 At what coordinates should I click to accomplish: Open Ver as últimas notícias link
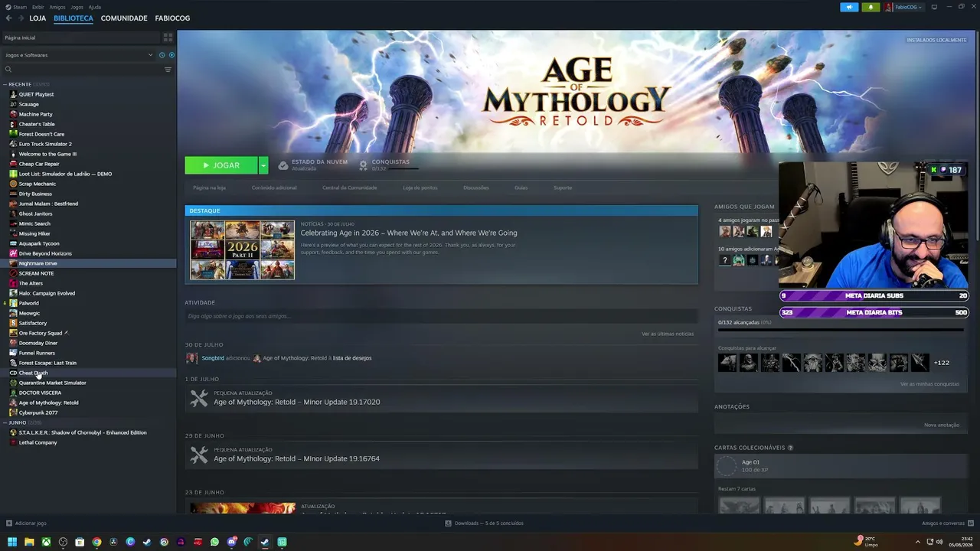(668, 334)
